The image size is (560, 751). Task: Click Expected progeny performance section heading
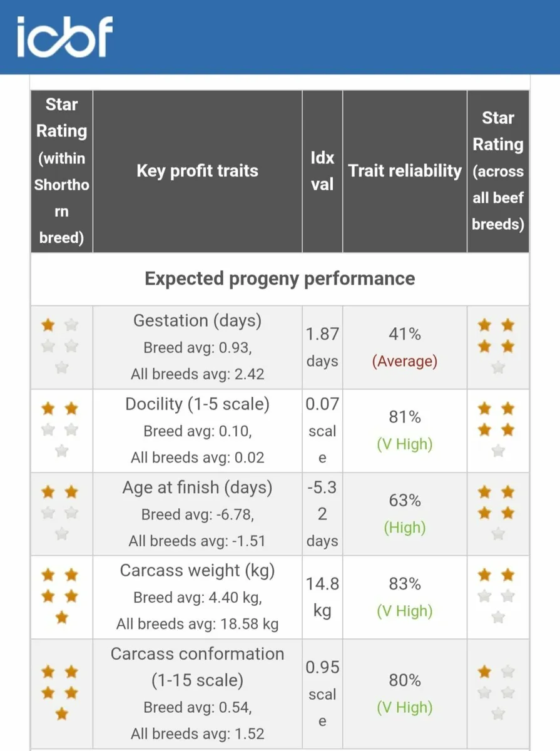pos(280,278)
